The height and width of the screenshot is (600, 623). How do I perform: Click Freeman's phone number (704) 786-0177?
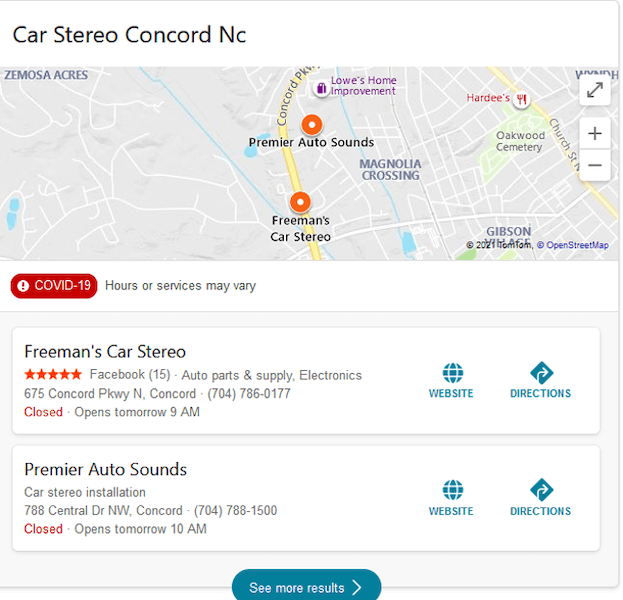(249, 394)
